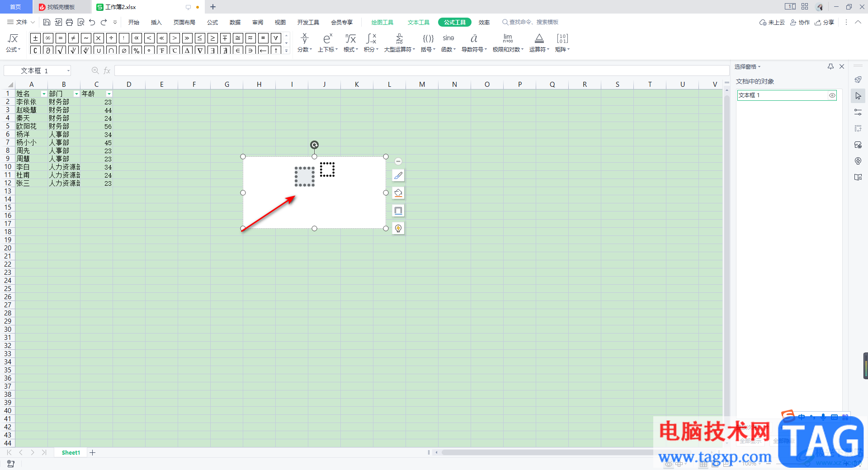Screen dimensions: 868x470
Task: Click the Undo arrow
Action: coord(92,22)
